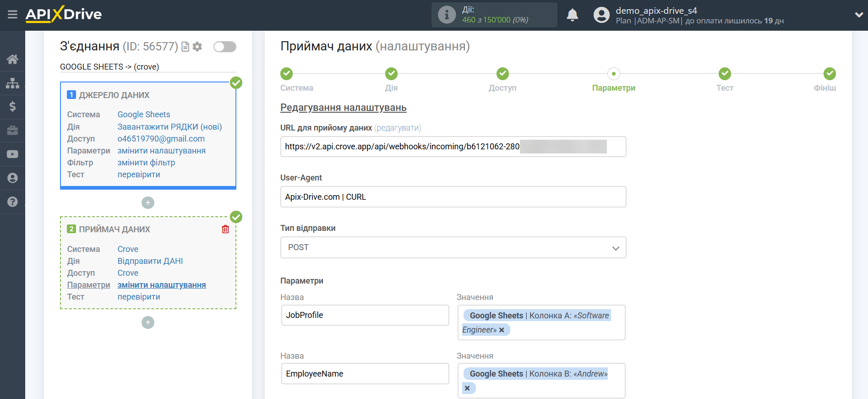Image resolution: width=868 pixels, height=399 pixels.
Task: Go to the Доступ step
Action: [x=502, y=74]
